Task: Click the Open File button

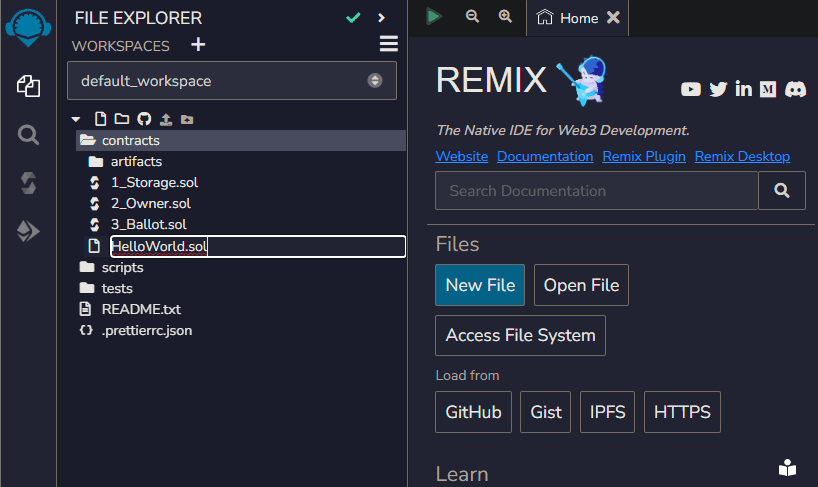Action: (581, 285)
